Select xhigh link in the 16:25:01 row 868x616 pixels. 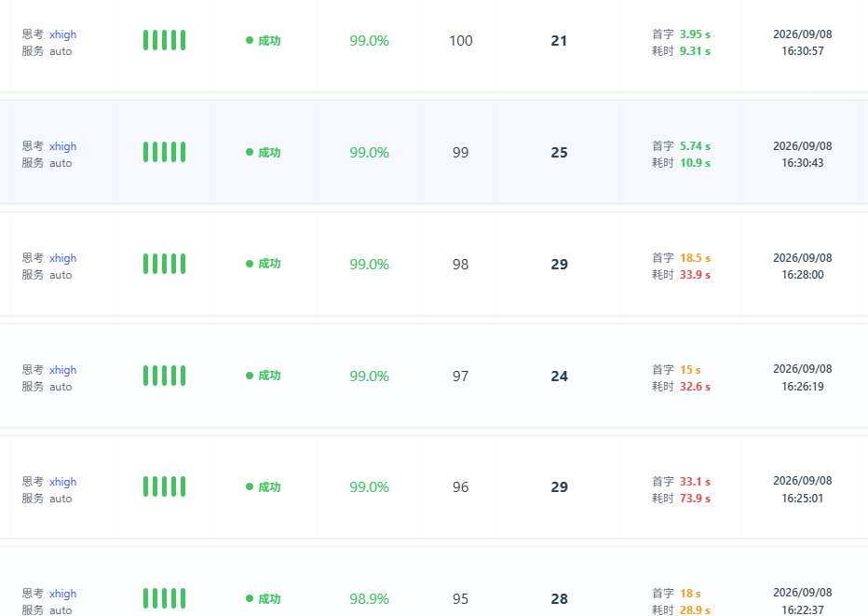[x=63, y=482]
